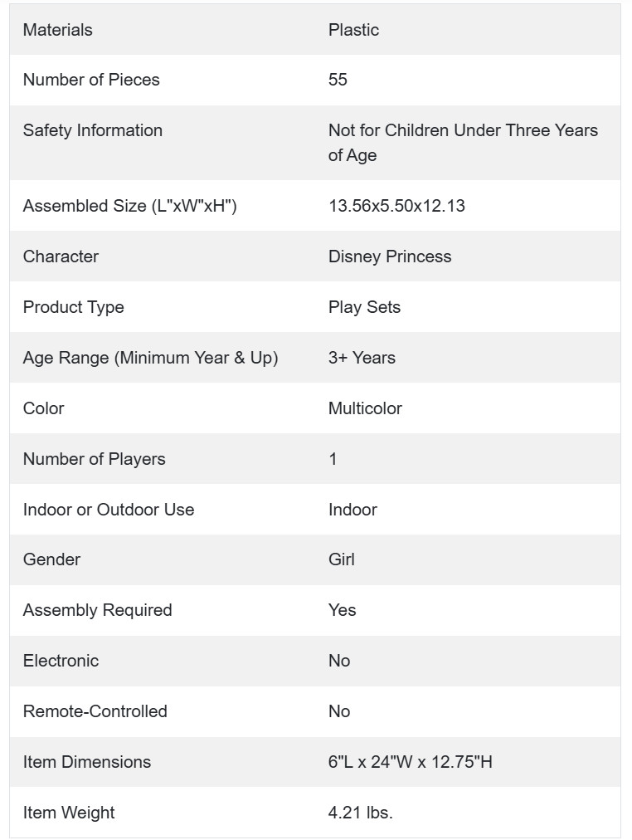Select the Play Sets value
Image resolution: width=632 pixels, height=840 pixels.
pyautogui.click(x=364, y=307)
